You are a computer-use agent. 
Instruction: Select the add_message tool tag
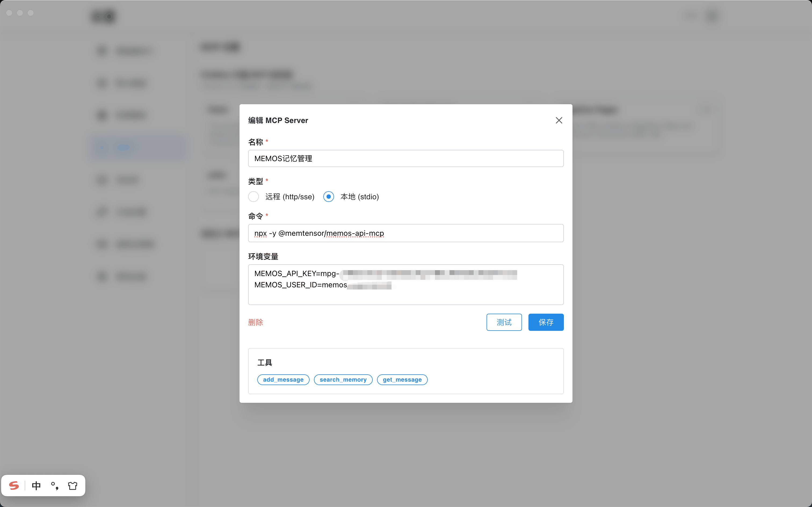tap(283, 379)
